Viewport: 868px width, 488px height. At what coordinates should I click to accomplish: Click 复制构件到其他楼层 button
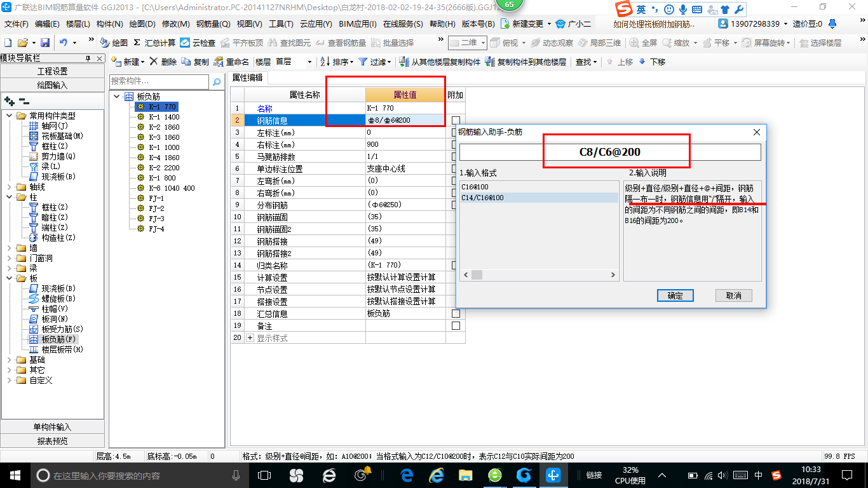tap(526, 62)
